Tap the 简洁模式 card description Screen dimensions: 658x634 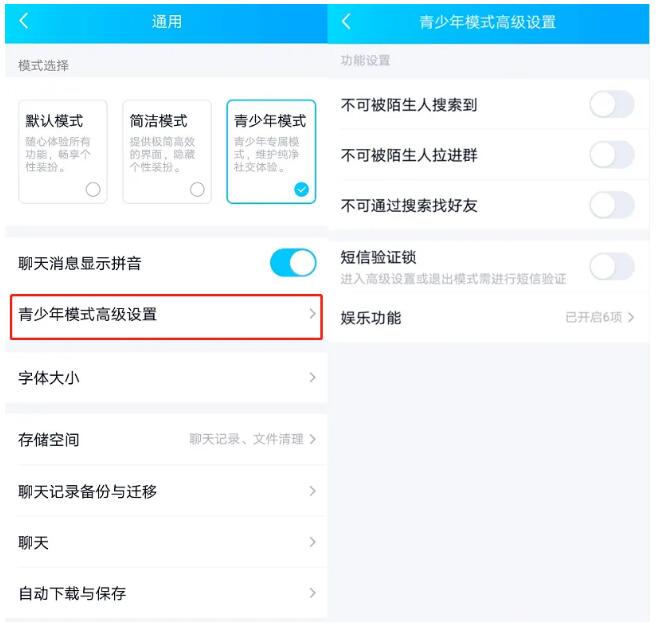pyautogui.click(x=162, y=154)
